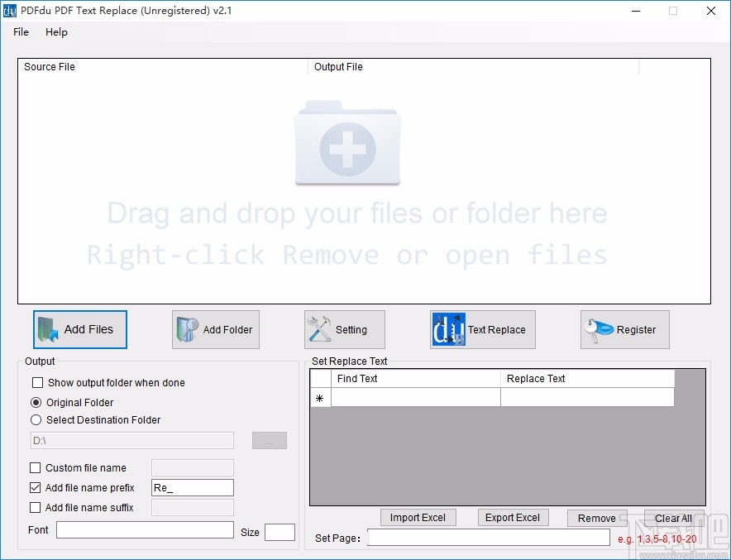Check the Custom file name option
The image size is (731, 560).
click(x=36, y=467)
